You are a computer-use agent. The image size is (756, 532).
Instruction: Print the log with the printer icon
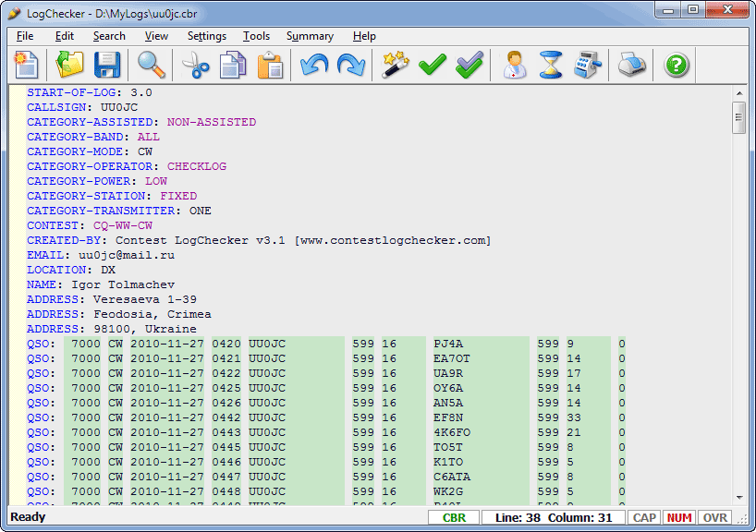632,65
